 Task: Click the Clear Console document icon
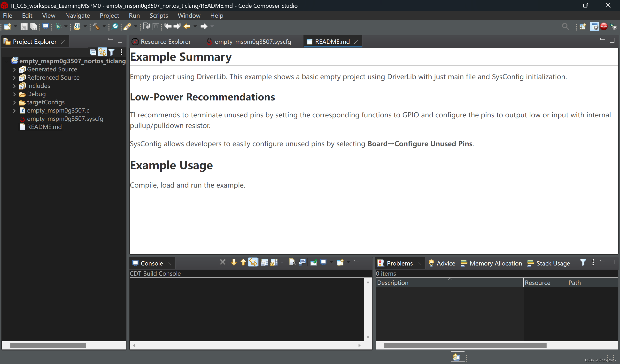point(292,262)
